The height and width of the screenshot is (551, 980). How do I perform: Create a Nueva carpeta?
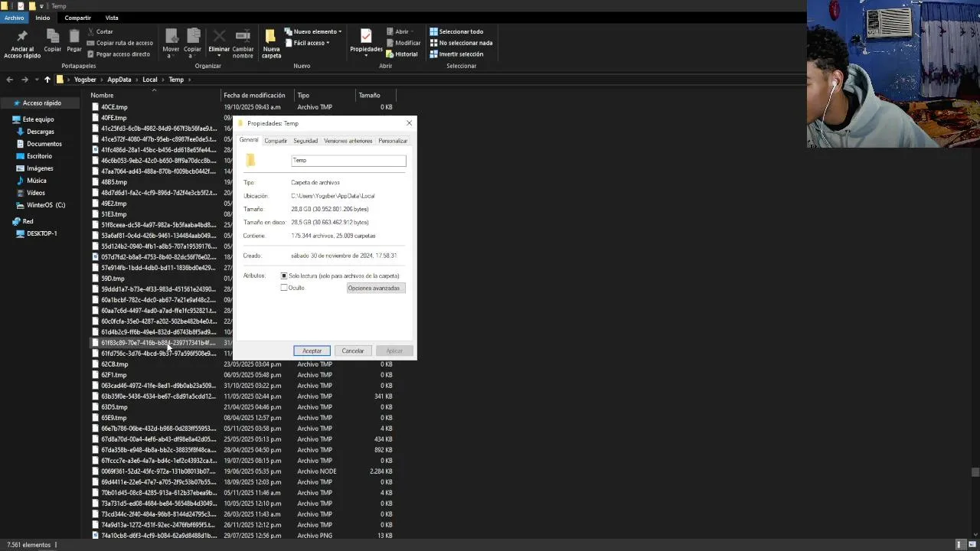pyautogui.click(x=271, y=44)
